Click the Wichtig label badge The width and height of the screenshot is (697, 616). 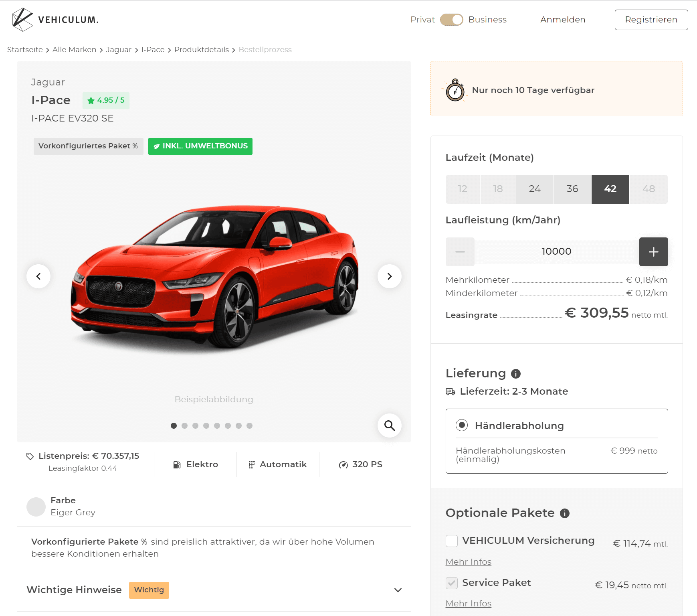tap(149, 590)
